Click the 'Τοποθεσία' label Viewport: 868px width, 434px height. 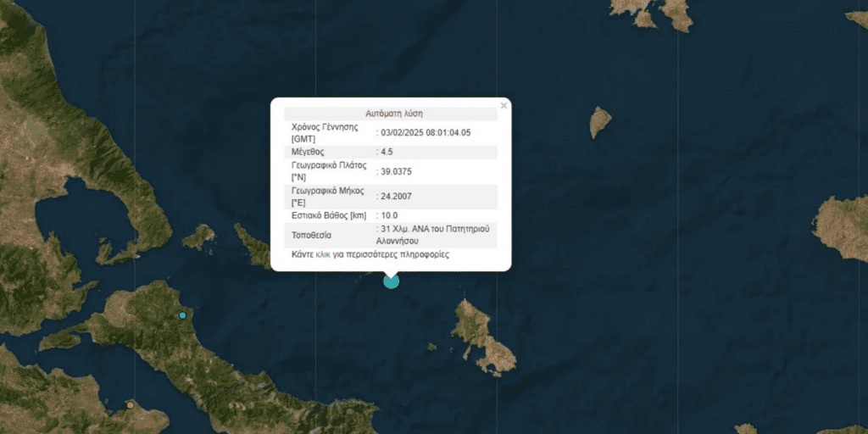(311, 235)
